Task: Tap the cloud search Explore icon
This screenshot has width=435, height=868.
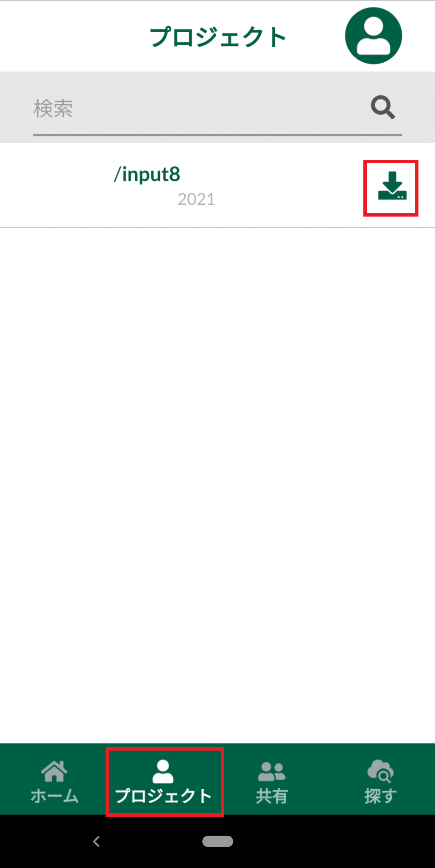Action: [380, 771]
